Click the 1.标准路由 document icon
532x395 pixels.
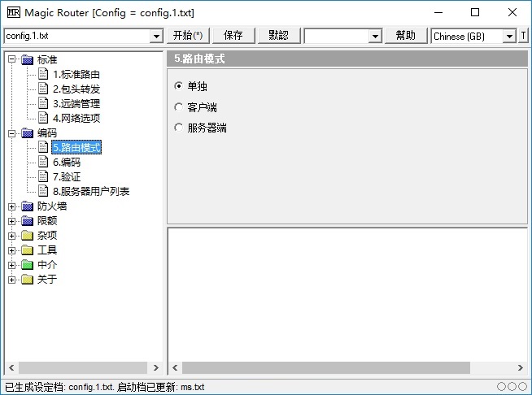(44, 75)
